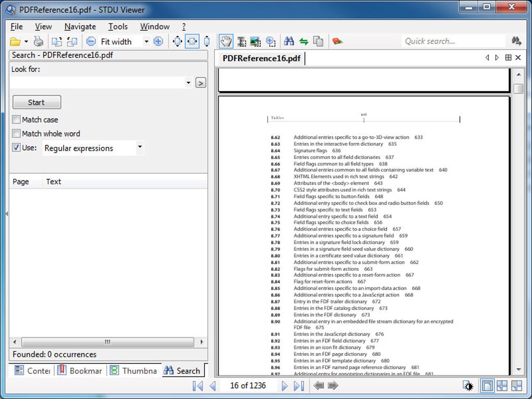Jump to last page button
The width and height of the screenshot is (532, 399).
click(x=299, y=386)
